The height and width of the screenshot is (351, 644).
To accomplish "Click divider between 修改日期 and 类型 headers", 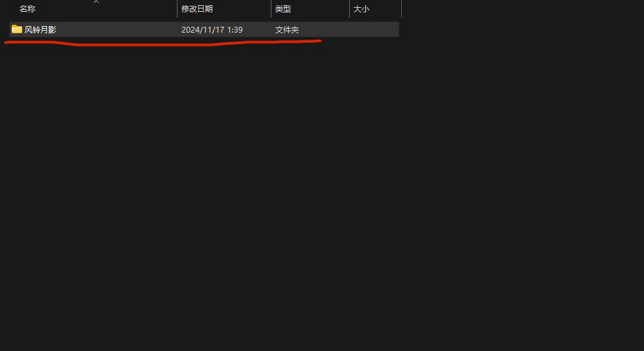I will pyautogui.click(x=271, y=8).
